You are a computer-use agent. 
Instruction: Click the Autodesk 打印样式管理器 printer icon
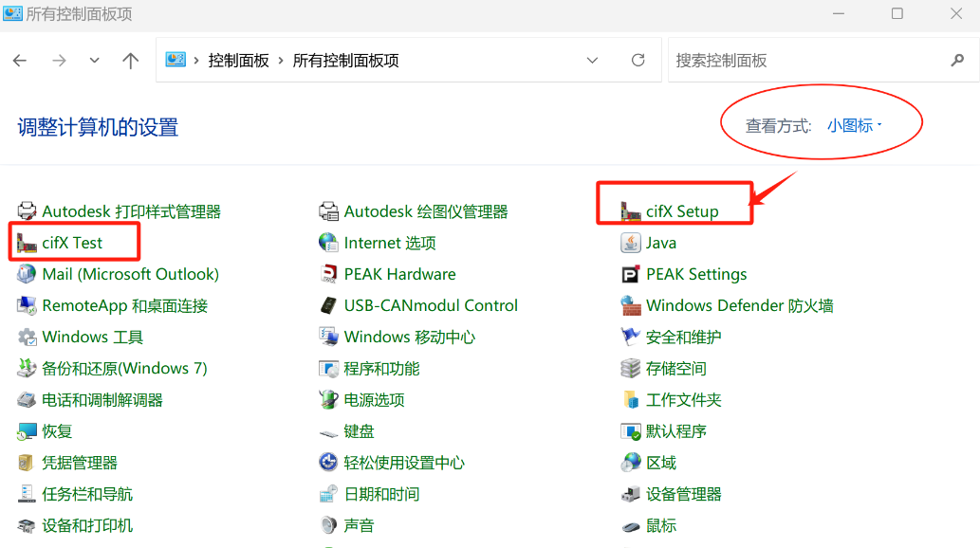point(27,211)
